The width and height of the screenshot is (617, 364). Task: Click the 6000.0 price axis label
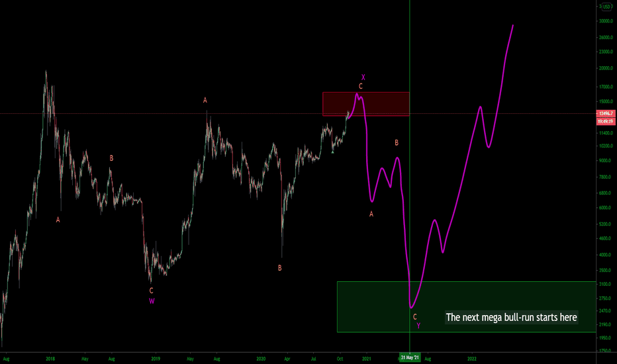[606, 208]
